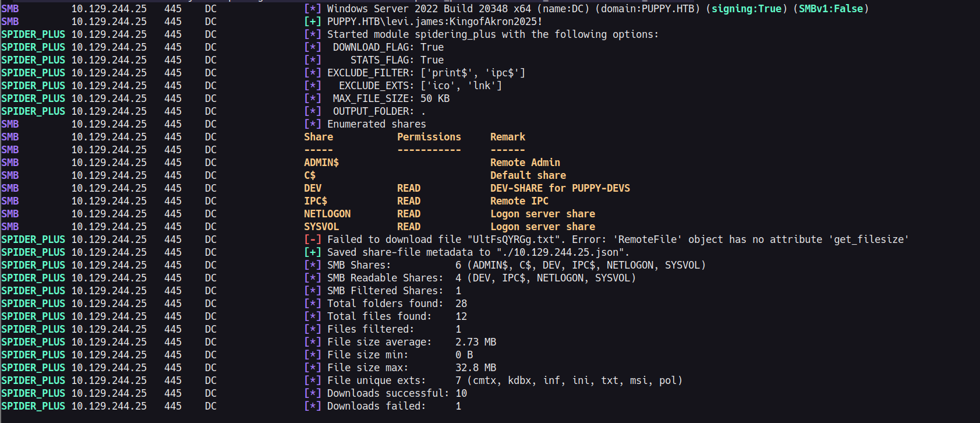Image resolution: width=980 pixels, height=423 pixels.
Task: Click the file size max '32.8 MB'
Action: (476, 368)
